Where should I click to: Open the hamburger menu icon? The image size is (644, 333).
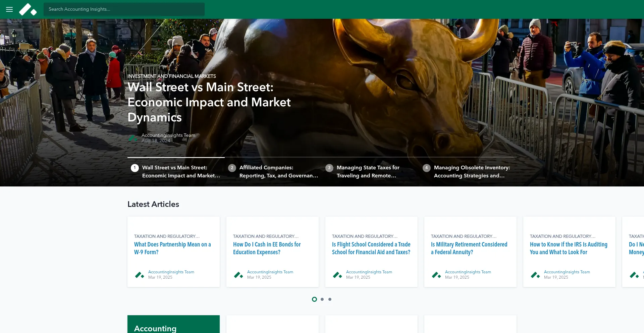click(x=9, y=9)
